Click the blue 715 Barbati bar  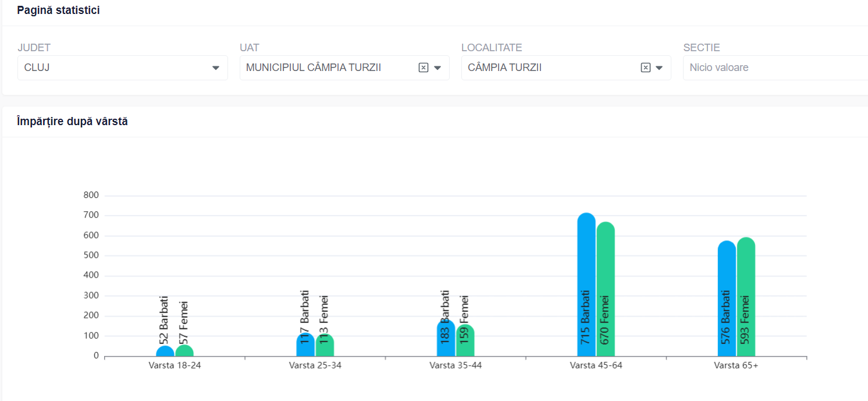pyautogui.click(x=586, y=285)
